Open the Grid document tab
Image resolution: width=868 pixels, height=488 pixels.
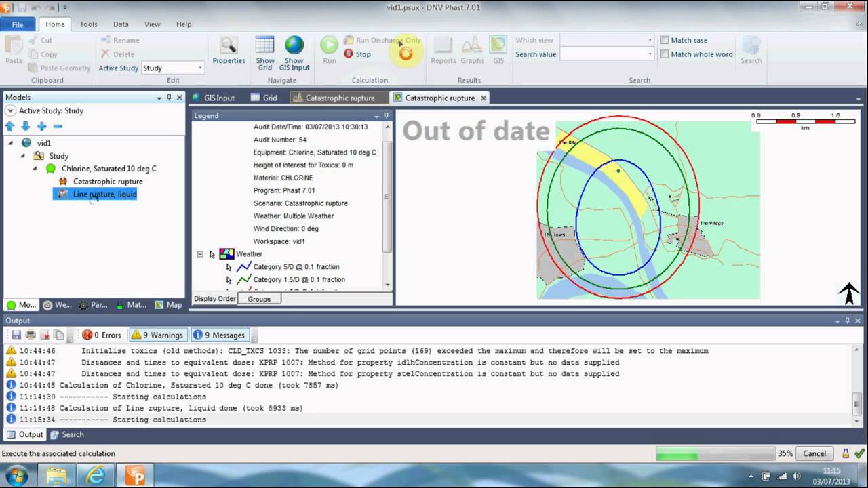264,98
